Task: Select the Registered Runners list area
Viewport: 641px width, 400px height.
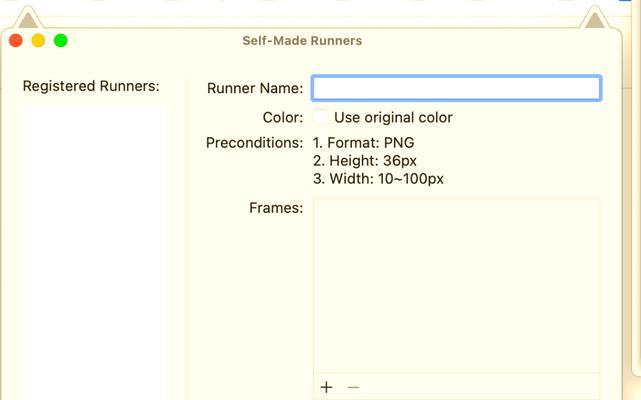Action: (94, 252)
